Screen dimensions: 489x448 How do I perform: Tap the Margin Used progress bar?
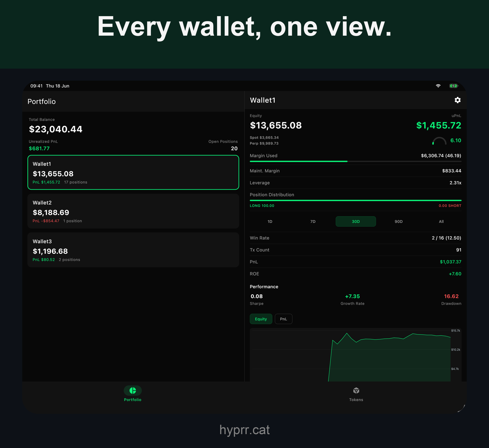pyautogui.click(x=355, y=161)
